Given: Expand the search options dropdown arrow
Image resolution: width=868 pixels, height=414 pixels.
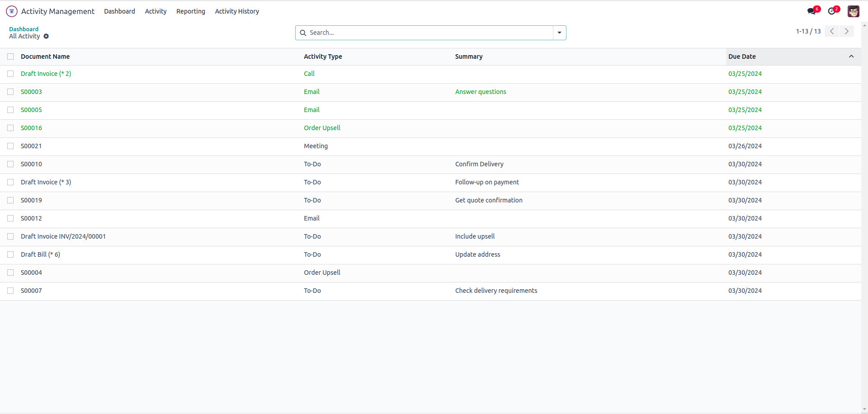Looking at the screenshot, I should pyautogui.click(x=559, y=33).
